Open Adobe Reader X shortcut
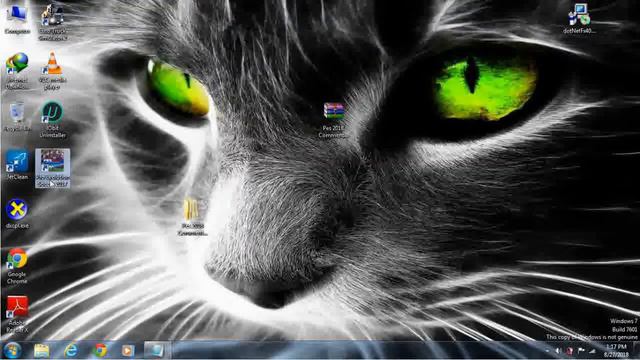Image resolution: width=640 pixels, height=360 pixels. (17, 314)
